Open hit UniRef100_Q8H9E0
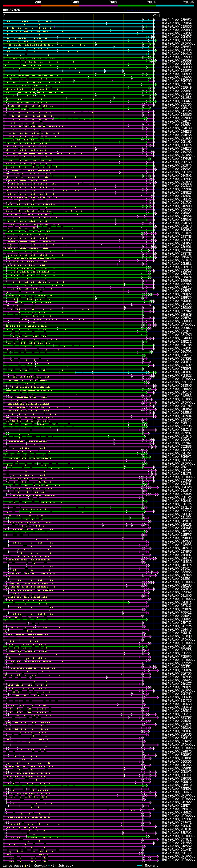This screenshot has width=197, height=868. pos(177,20)
